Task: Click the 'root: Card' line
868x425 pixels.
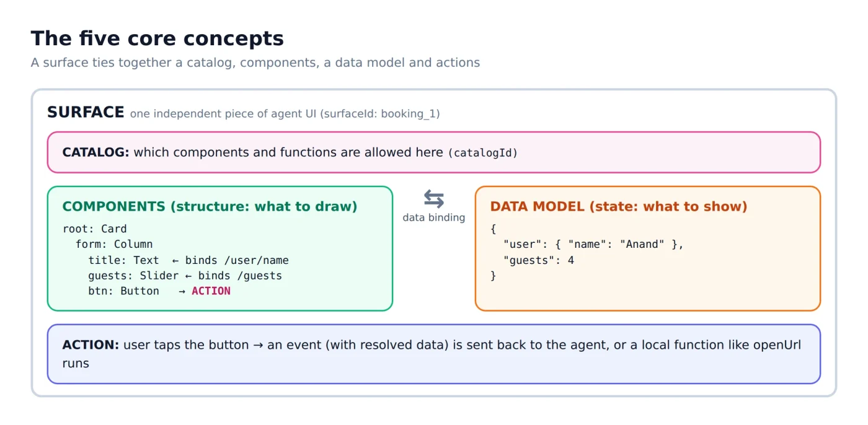Action: click(95, 229)
